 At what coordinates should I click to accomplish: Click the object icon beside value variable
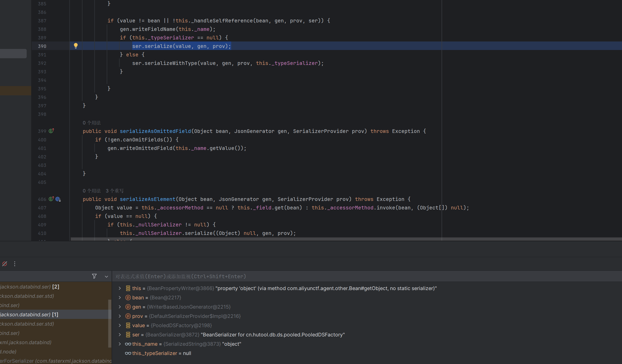[128, 325]
